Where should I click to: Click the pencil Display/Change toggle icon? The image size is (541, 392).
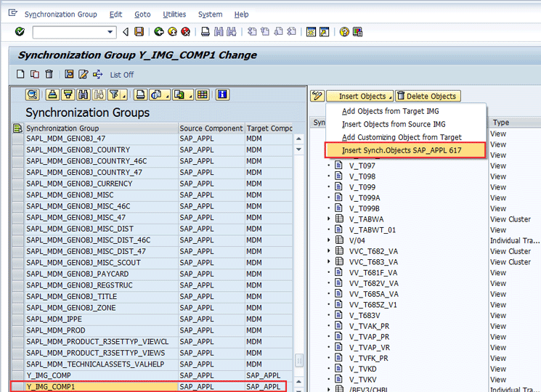[317, 96]
